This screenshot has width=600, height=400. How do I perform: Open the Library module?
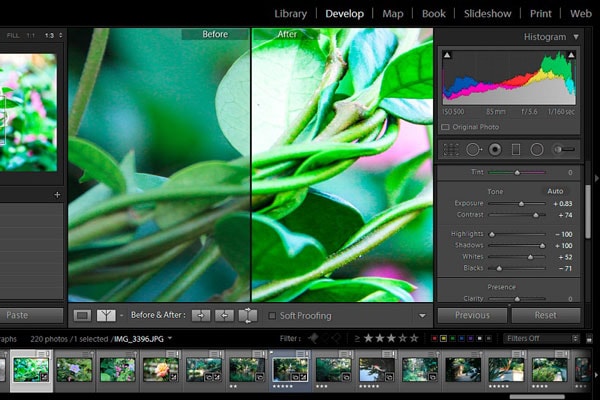[290, 14]
